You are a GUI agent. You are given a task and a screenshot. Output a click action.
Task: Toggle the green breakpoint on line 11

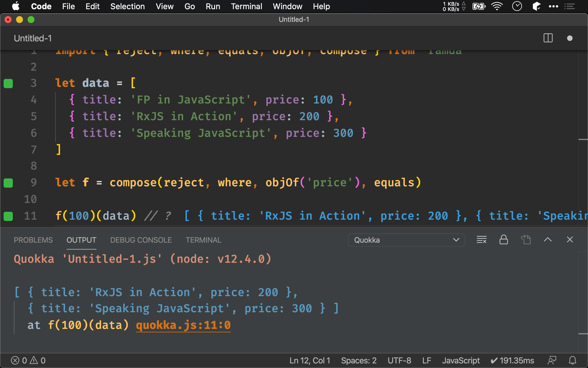pos(9,216)
